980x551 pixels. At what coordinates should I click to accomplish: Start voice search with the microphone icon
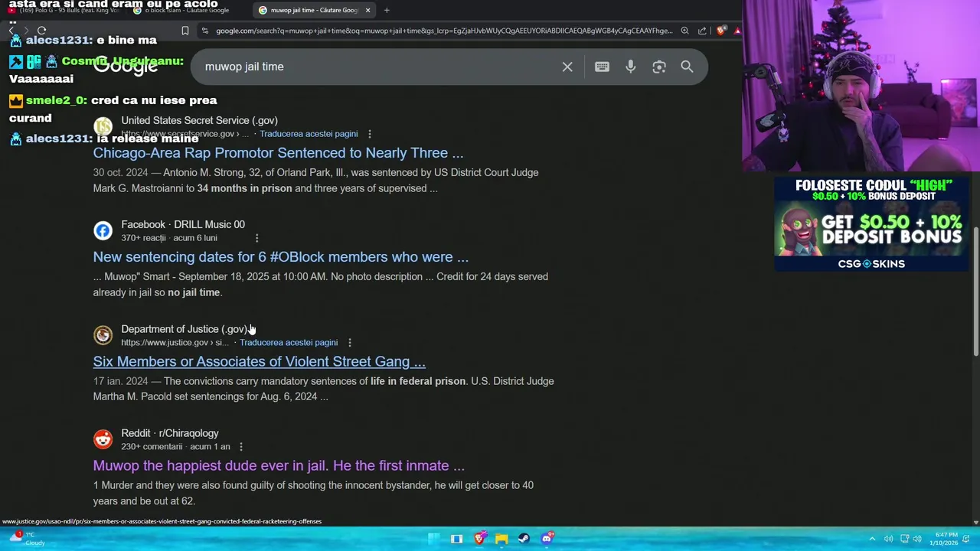[630, 67]
